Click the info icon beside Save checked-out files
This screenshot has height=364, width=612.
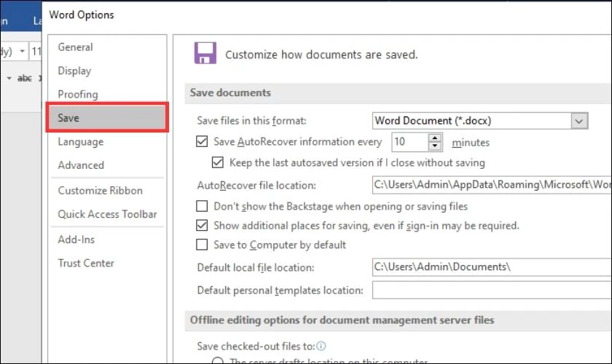coord(321,346)
